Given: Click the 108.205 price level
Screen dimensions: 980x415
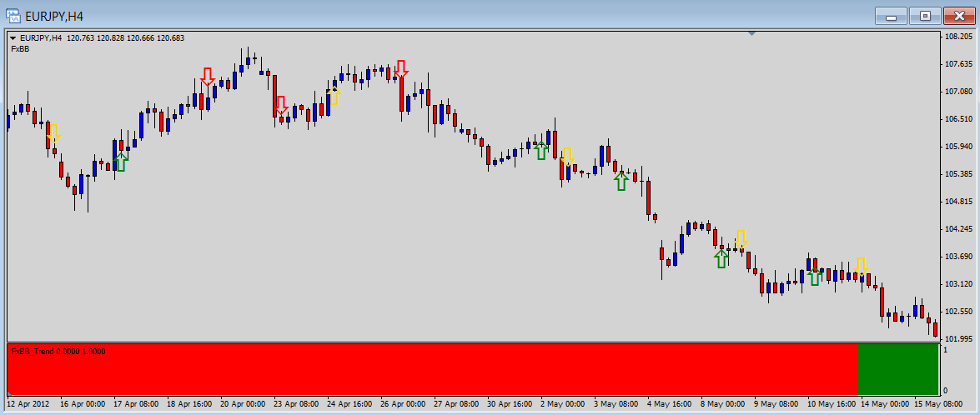Looking at the screenshot, I should 958,36.
